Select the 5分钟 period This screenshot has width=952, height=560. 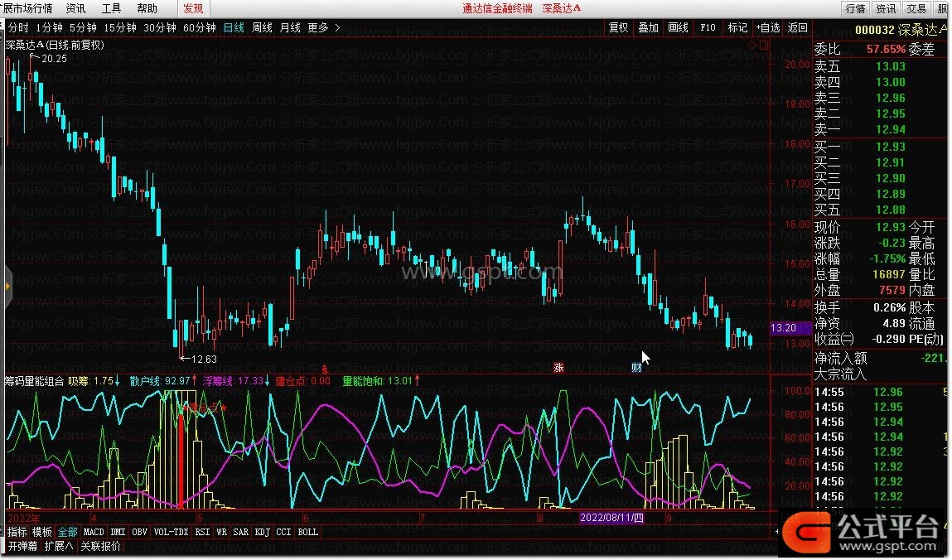(83, 28)
